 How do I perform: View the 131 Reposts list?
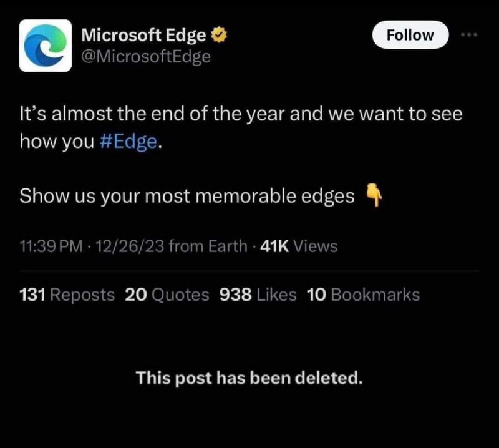[67, 295]
